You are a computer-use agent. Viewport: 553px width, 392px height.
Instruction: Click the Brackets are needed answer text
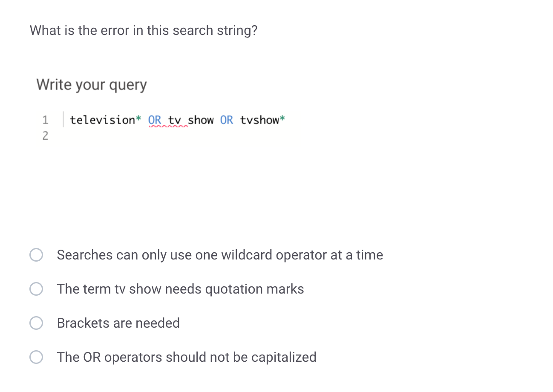pyautogui.click(x=118, y=323)
